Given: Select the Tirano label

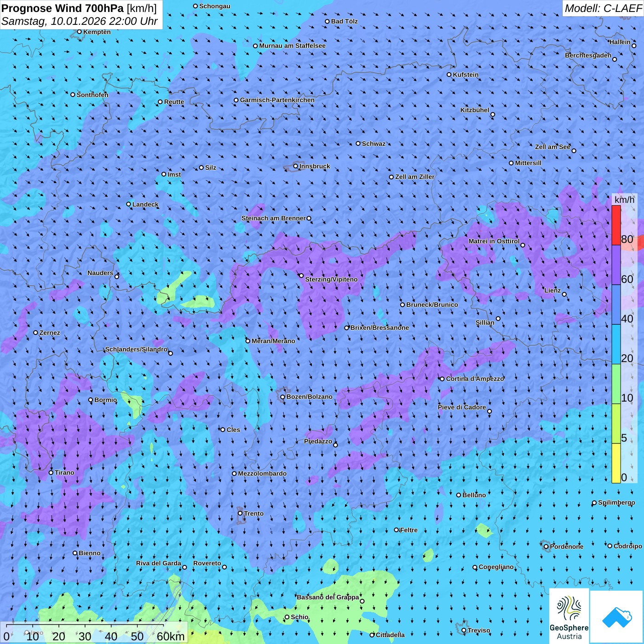Looking at the screenshot, I should (64, 472).
